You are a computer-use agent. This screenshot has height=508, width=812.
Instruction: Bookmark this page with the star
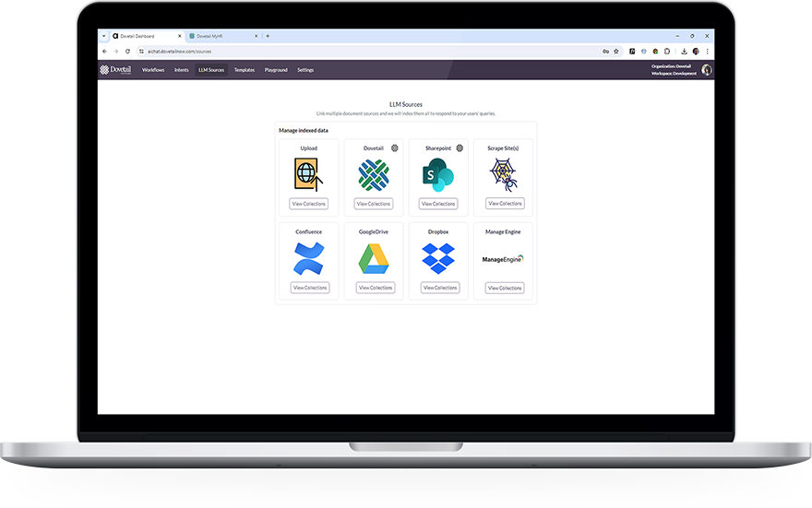click(x=616, y=52)
